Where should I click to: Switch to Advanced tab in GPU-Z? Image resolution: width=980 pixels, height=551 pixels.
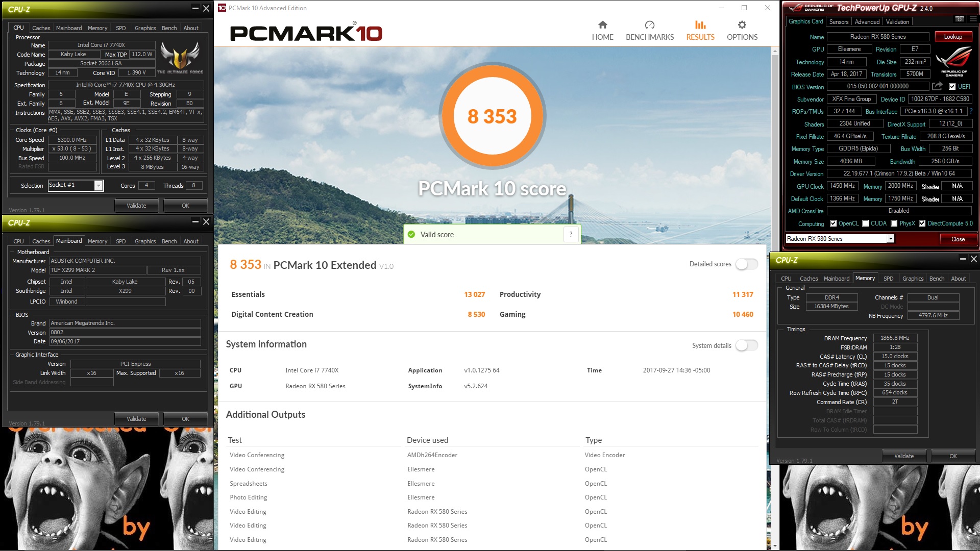(867, 22)
